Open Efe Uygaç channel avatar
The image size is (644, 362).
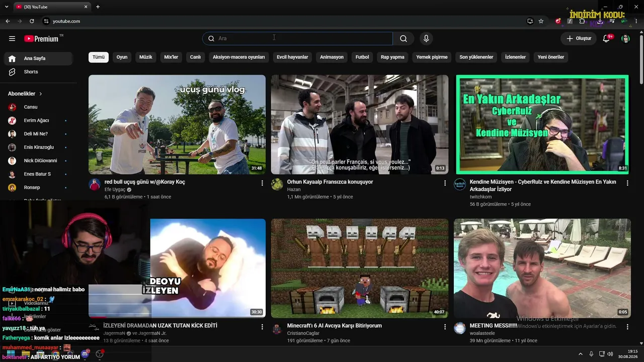tap(95, 185)
